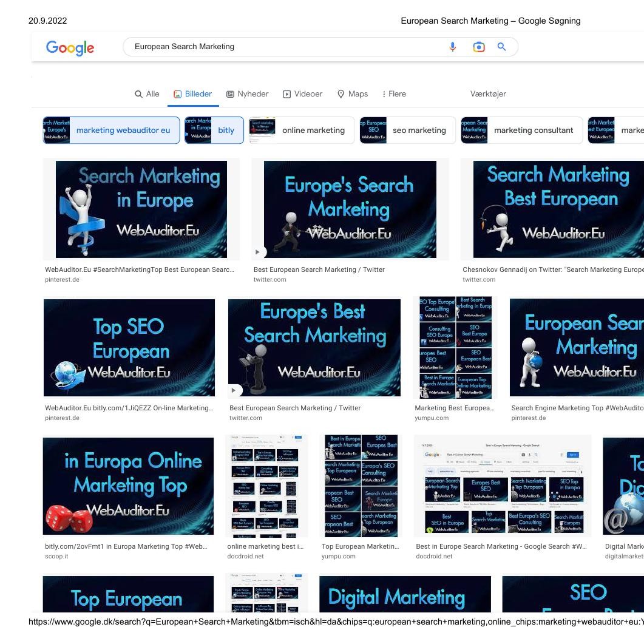Click the twitter.com link below "Europe's Search Marketing"

[x=269, y=280]
